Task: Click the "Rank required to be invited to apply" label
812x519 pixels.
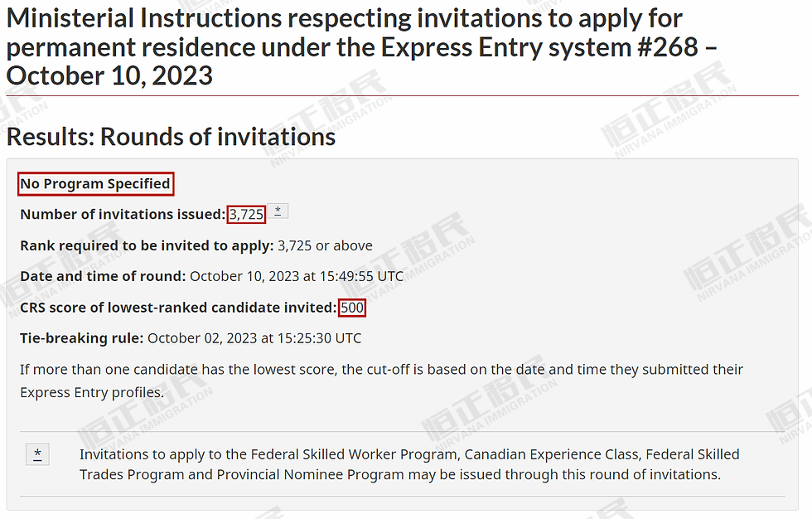Action: (x=147, y=245)
